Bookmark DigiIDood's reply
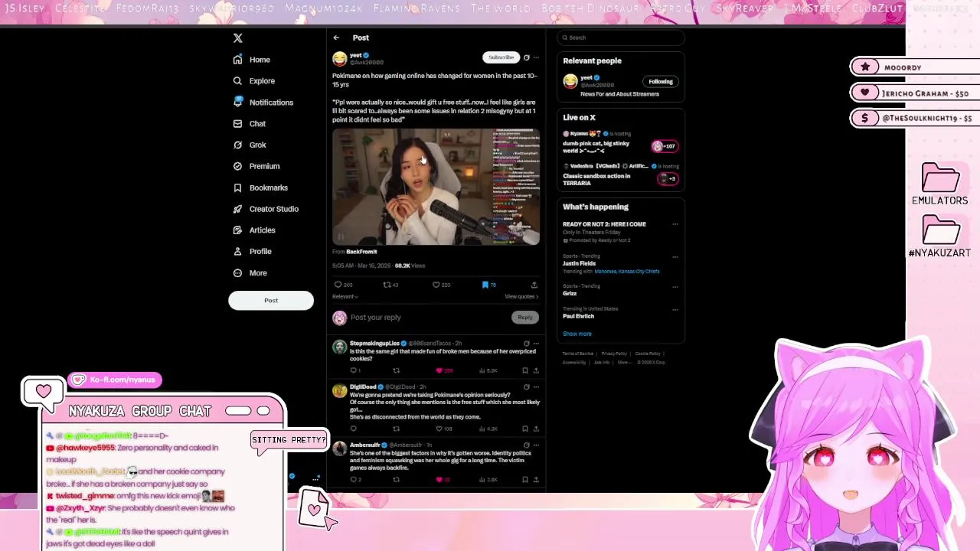980x551 pixels. [525, 429]
